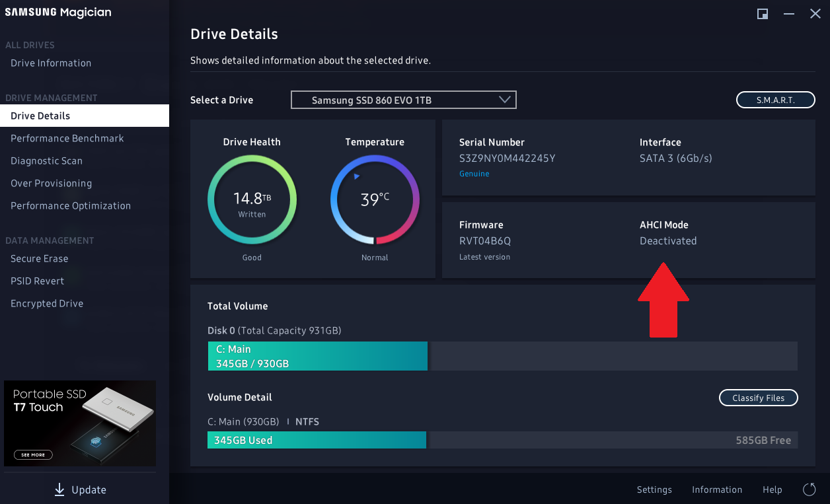The width and height of the screenshot is (830, 504).
Task: Click the Update button in the sidebar
Action: pos(80,489)
